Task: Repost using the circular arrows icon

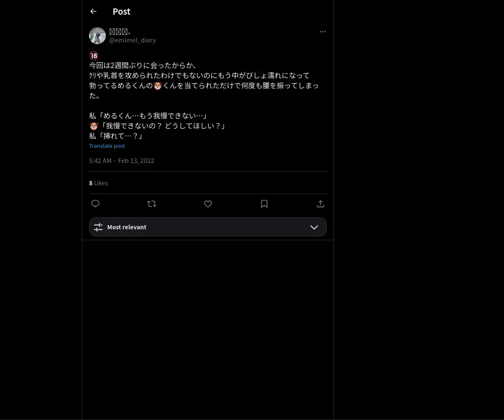Action: (x=152, y=204)
